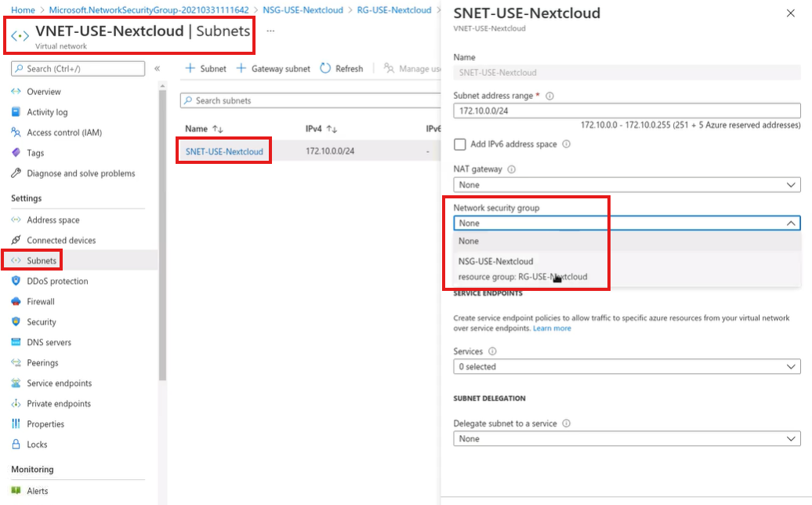
Task: Click the sidebar Search (Ctrl+/) box
Action: pyautogui.click(x=78, y=68)
